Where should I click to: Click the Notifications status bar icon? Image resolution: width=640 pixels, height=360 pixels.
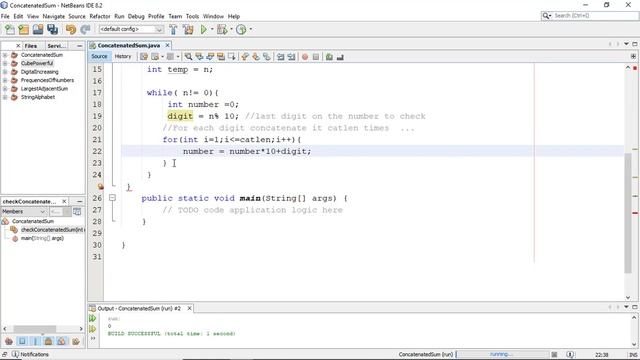(16, 354)
